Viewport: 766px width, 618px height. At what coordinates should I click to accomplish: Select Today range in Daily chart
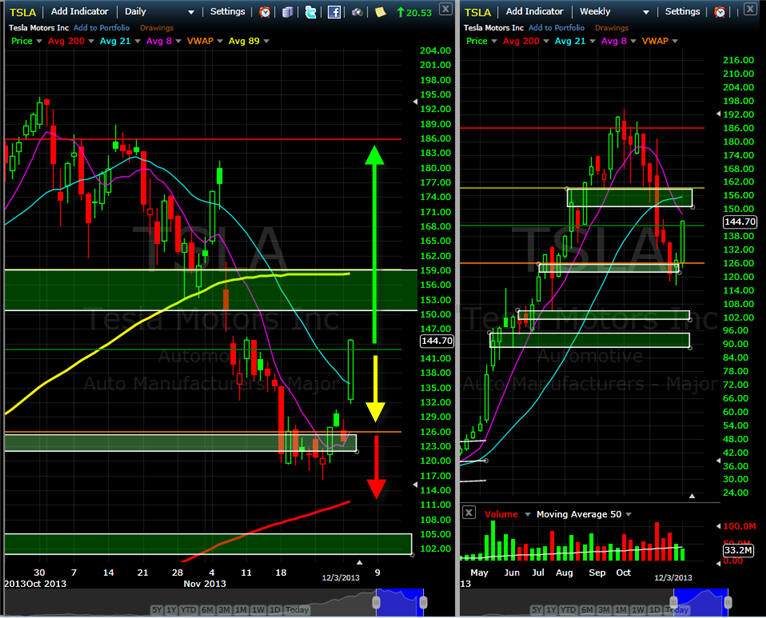(297, 610)
